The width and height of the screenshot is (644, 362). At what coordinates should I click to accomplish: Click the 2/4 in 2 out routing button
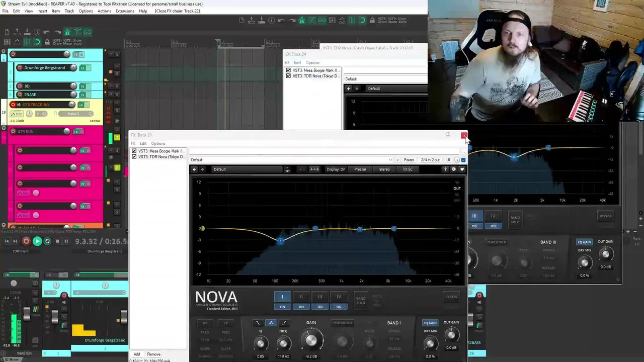pyautogui.click(x=429, y=160)
